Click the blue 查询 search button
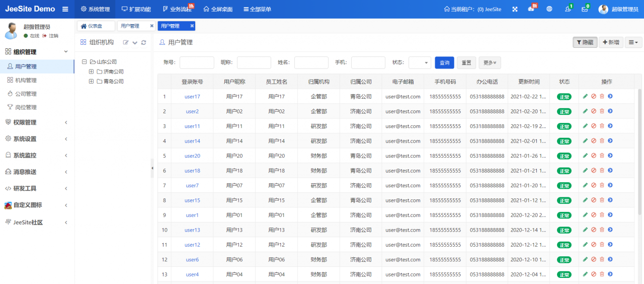This screenshot has height=284, width=644. coord(444,62)
